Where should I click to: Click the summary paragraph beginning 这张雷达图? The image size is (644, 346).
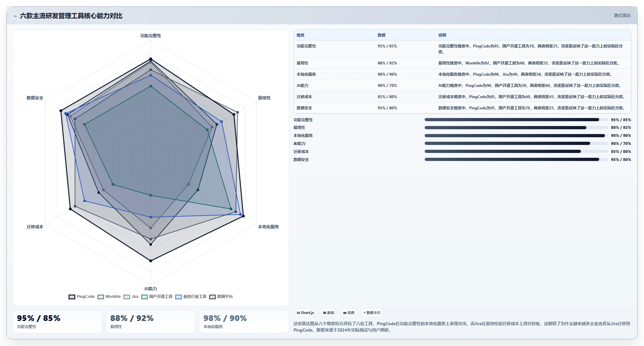click(462, 327)
